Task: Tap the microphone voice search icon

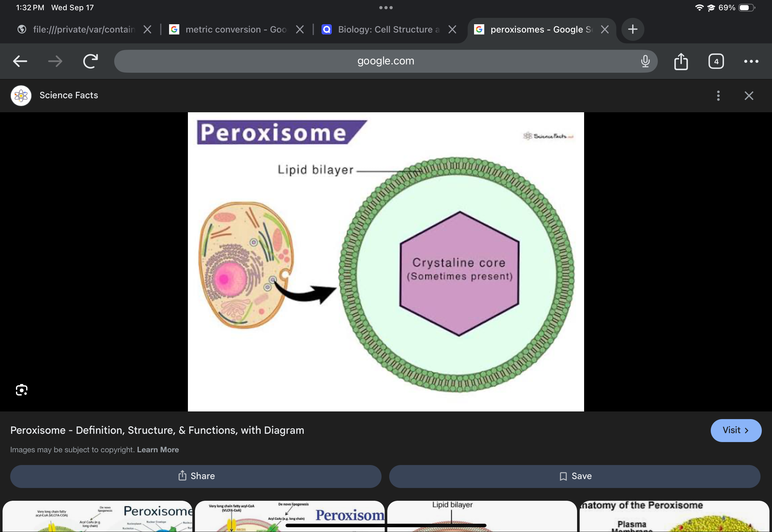Action: [x=645, y=61]
